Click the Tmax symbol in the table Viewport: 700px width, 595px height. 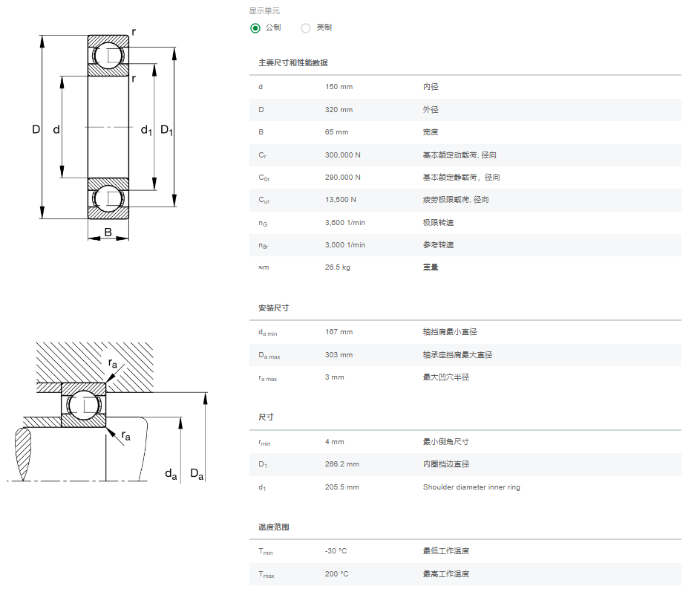pyautogui.click(x=266, y=574)
